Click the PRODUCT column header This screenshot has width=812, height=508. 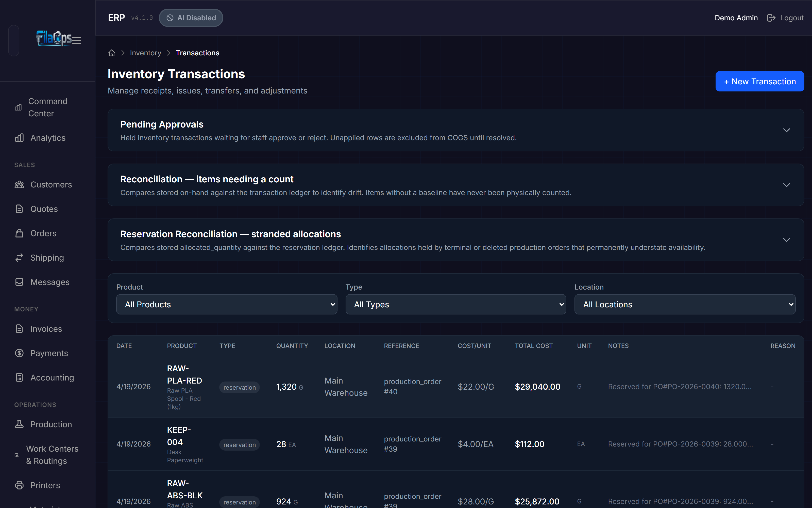181,346
